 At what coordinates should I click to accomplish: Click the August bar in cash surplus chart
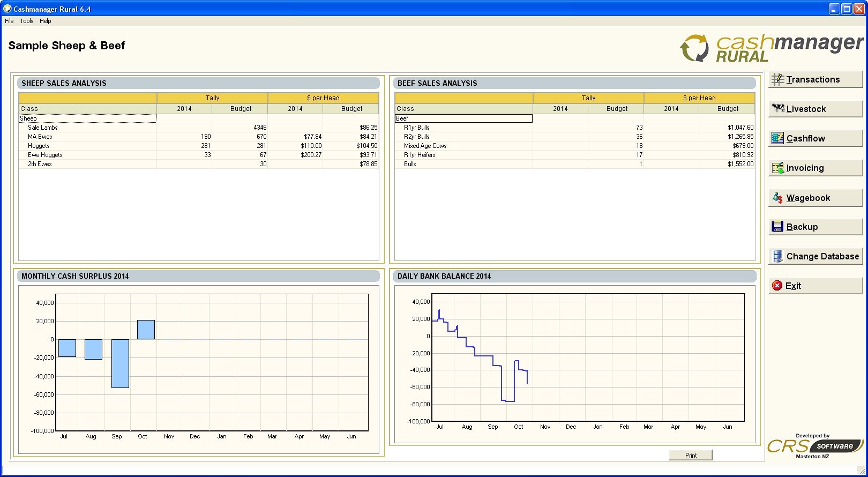coord(93,349)
